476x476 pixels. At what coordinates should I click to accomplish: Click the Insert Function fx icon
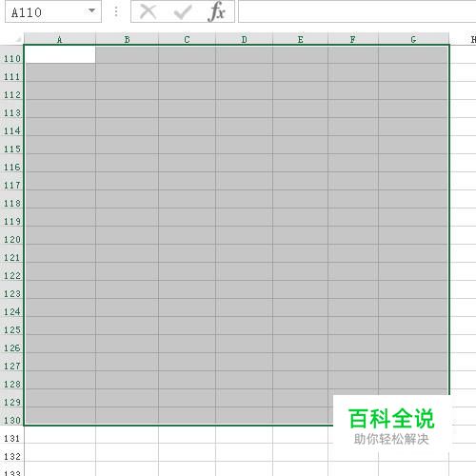coord(217,11)
